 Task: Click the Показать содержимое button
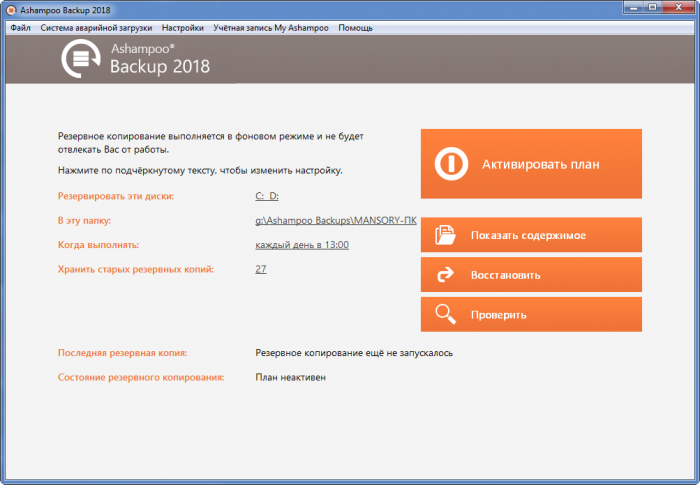[531, 235]
